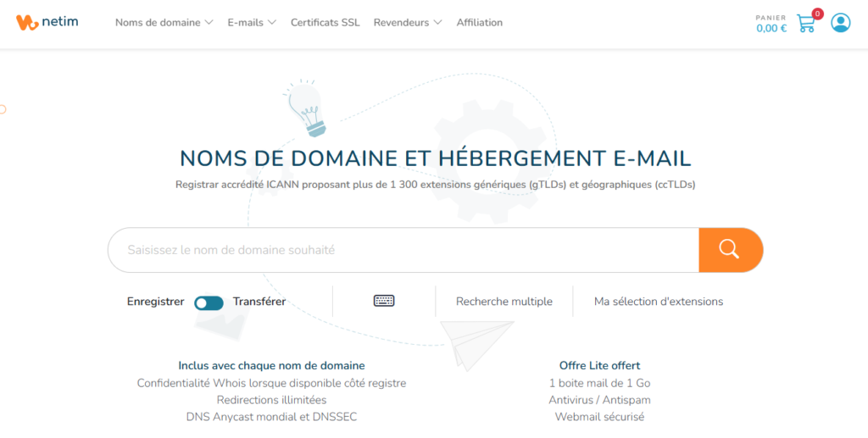Select the Transférer option label
Viewport: 868px width, 438px height.
pyautogui.click(x=259, y=302)
